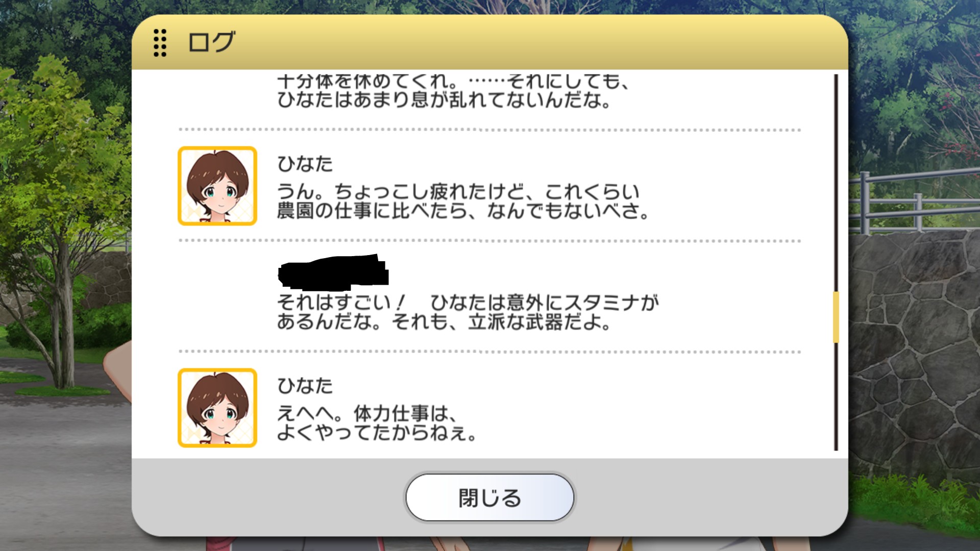Click the line うん。ちょっこし疲れたけど
The width and height of the screenshot is (980, 551).
click(458, 191)
